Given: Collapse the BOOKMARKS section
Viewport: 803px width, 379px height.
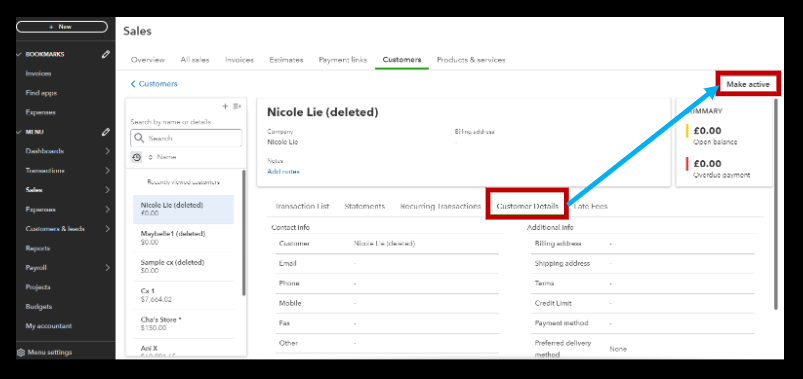Looking at the screenshot, I should pos(19,54).
